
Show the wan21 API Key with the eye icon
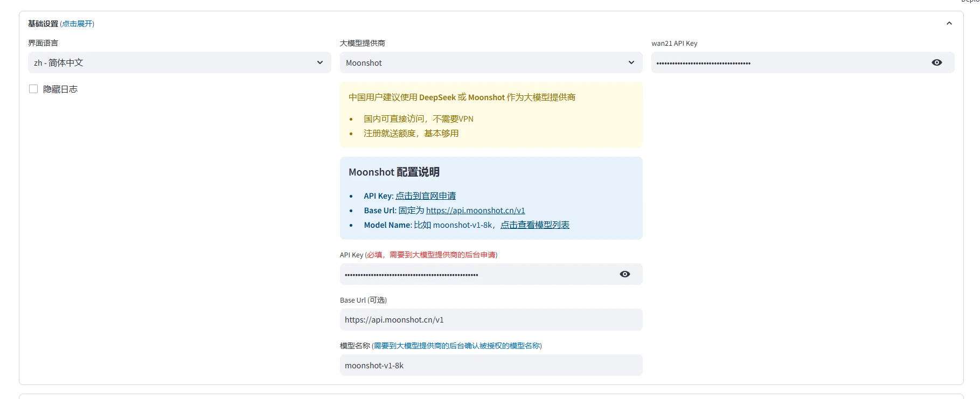click(937, 62)
